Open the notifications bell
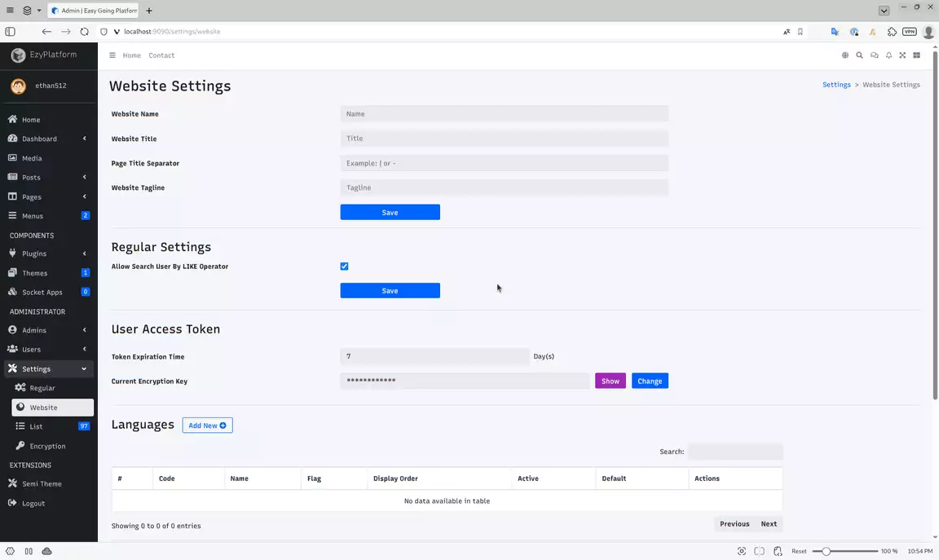 point(888,55)
